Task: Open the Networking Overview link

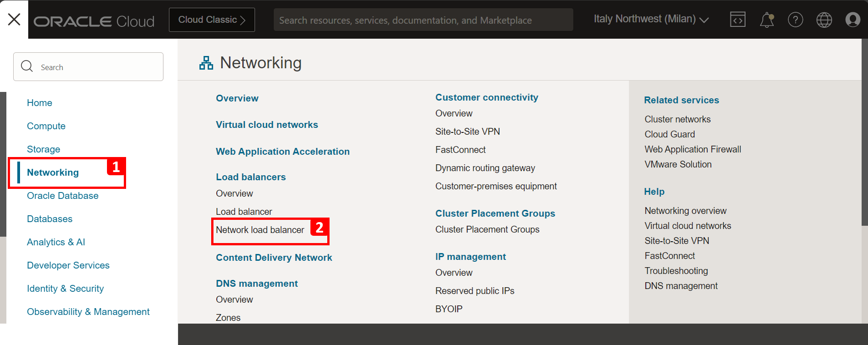Action: (x=237, y=98)
